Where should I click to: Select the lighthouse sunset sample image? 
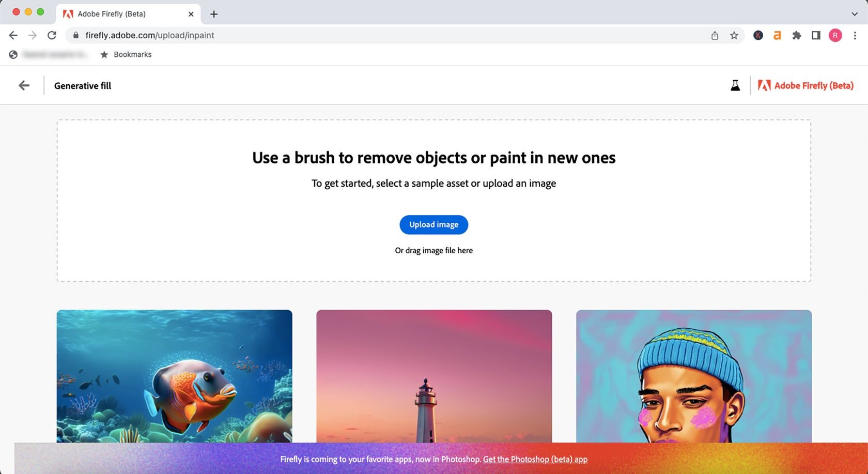[x=434, y=376]
